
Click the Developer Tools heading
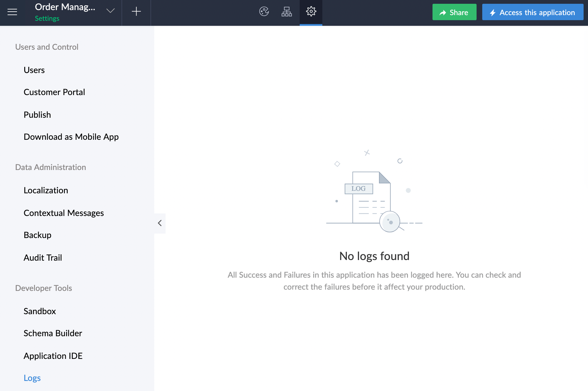[43, 288]
